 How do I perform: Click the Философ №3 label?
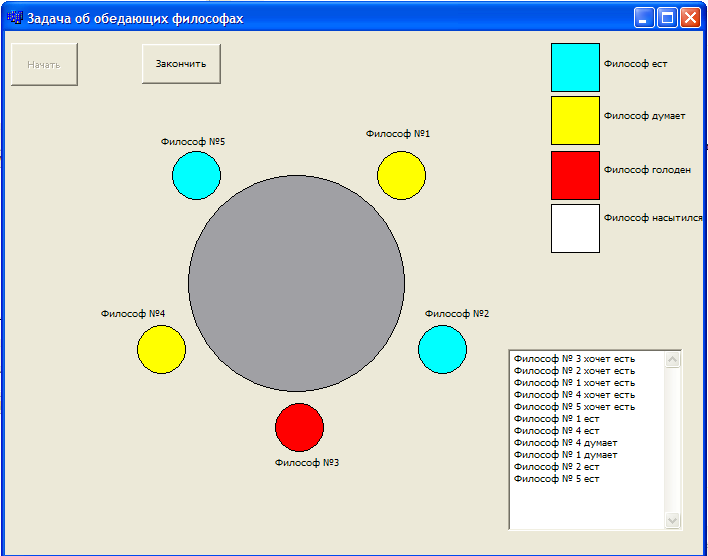tap(307, 463)
